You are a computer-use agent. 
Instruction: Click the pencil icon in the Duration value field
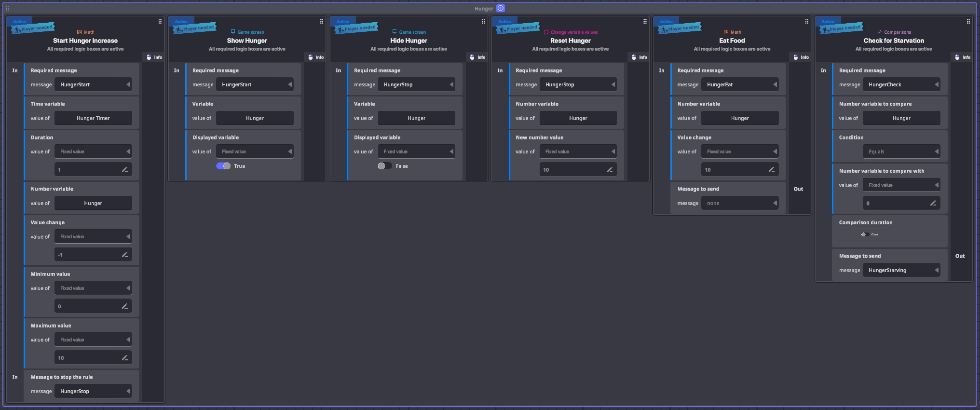click(x=124, y=170)
